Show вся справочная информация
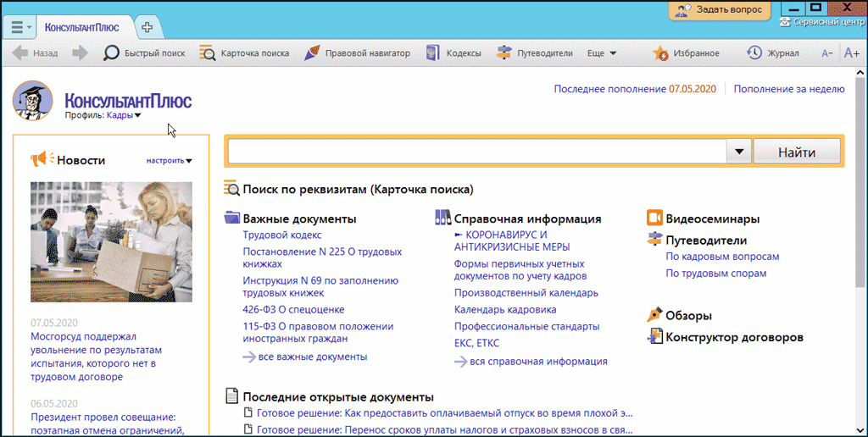Screen dimensions: 868x437 coord(538,362)
